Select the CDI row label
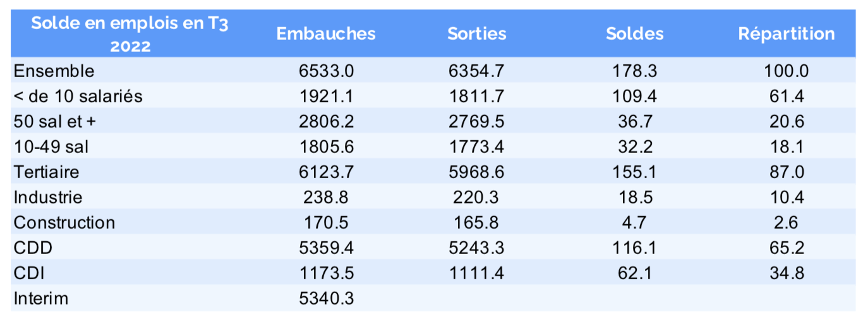 click(x=29, y=273)
